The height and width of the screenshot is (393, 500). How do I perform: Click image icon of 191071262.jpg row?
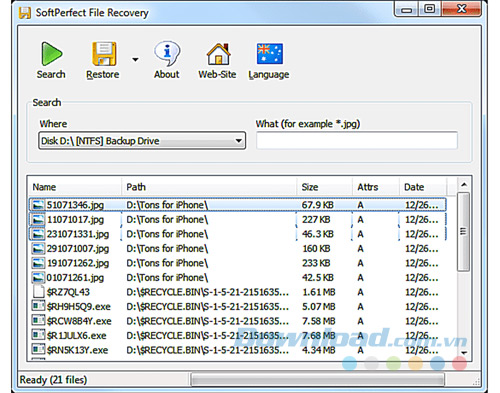point(38,263)
